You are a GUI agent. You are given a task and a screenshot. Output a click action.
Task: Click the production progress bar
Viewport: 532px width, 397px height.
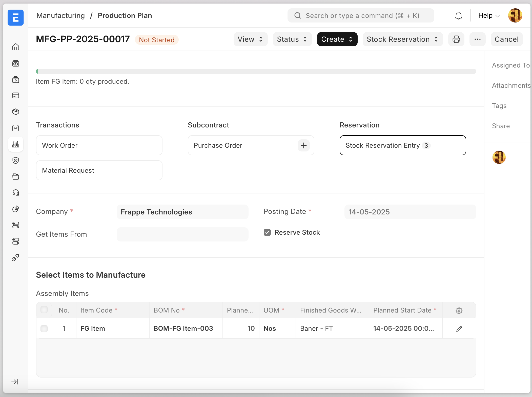point(256,71)
